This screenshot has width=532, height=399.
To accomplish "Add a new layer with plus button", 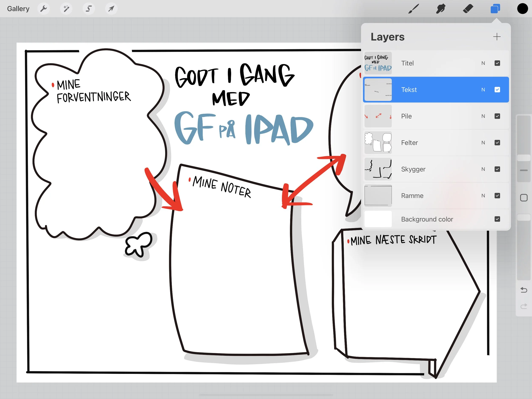I will tap(497, 37).
